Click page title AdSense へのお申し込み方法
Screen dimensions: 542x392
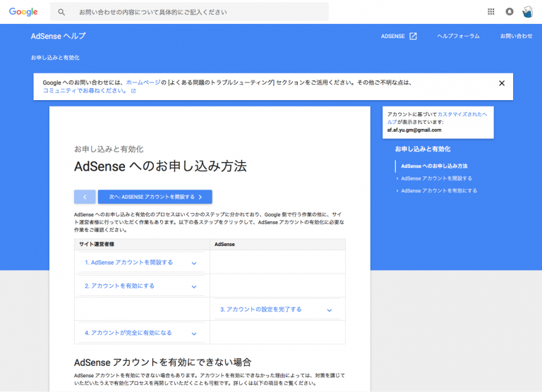(160, 166)
